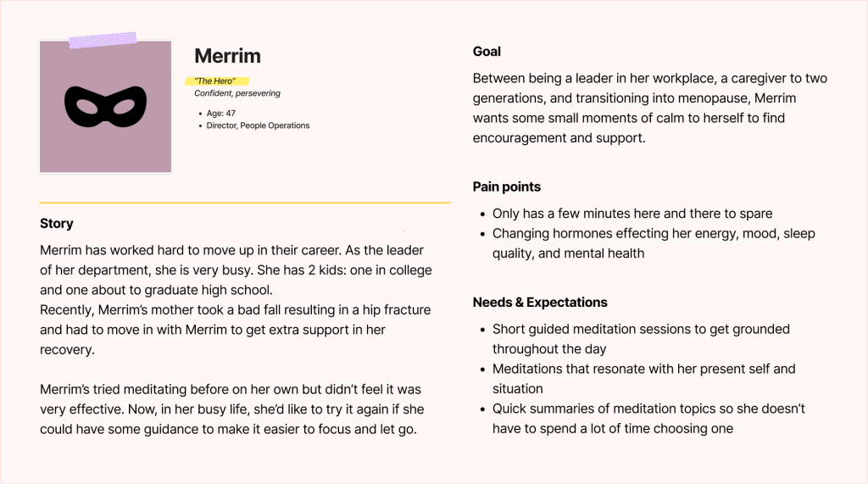868x484 pixels.
Task: Select the "Changing hormones" pain point bullet
Action: click(653, 243)
